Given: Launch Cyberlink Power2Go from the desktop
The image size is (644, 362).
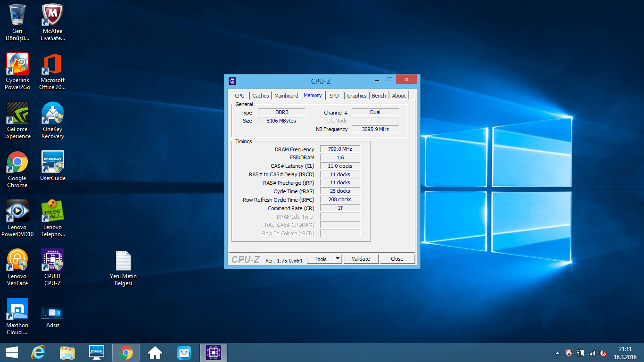Looking at the screenshot, I should pyautogui.click(x=17, y=65).
